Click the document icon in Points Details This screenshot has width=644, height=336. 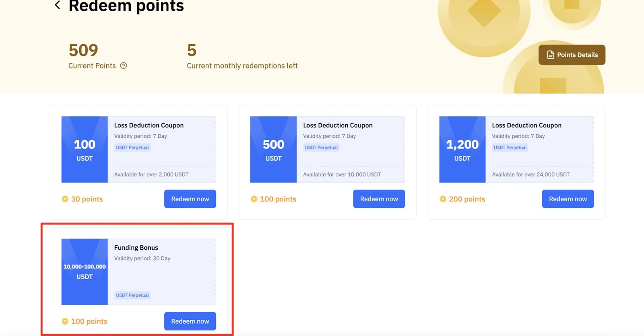pyautogui.click(x=550, y=55)
